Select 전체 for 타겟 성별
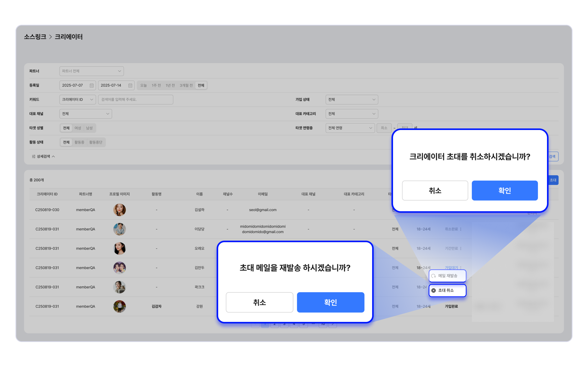This screenshot has width=588, height=366. (x=66, y=128)
